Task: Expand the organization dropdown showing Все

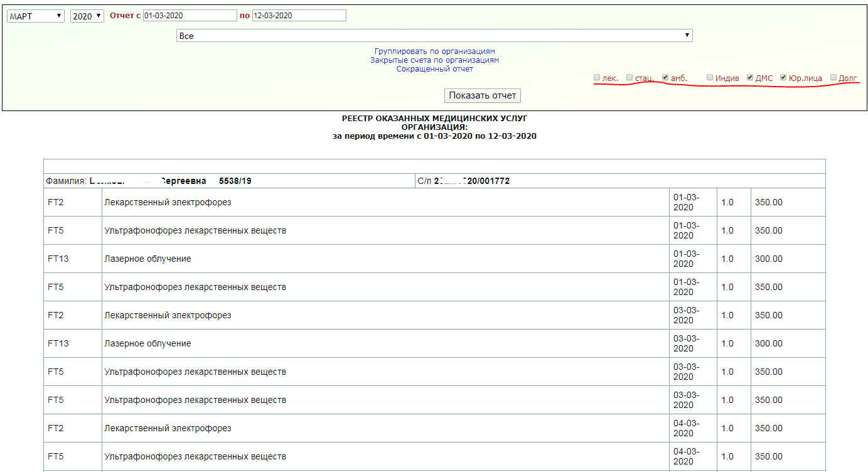Action: (x=434, y=36)
